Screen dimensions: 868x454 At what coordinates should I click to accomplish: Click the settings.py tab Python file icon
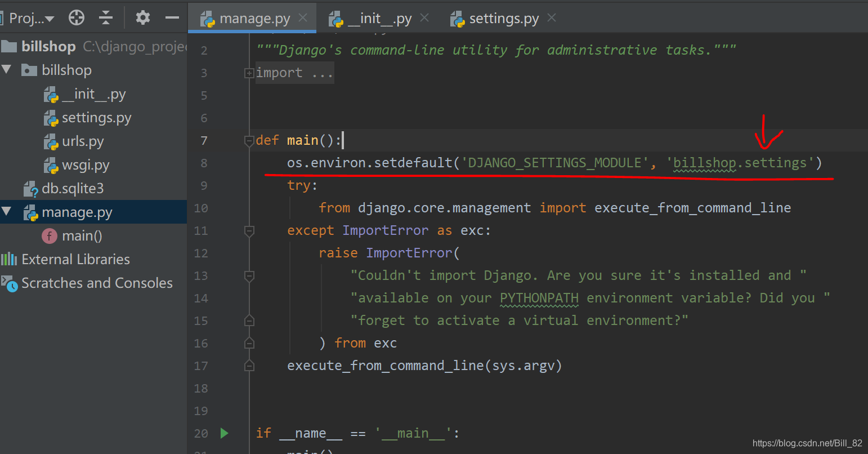[x=457, y=19]
